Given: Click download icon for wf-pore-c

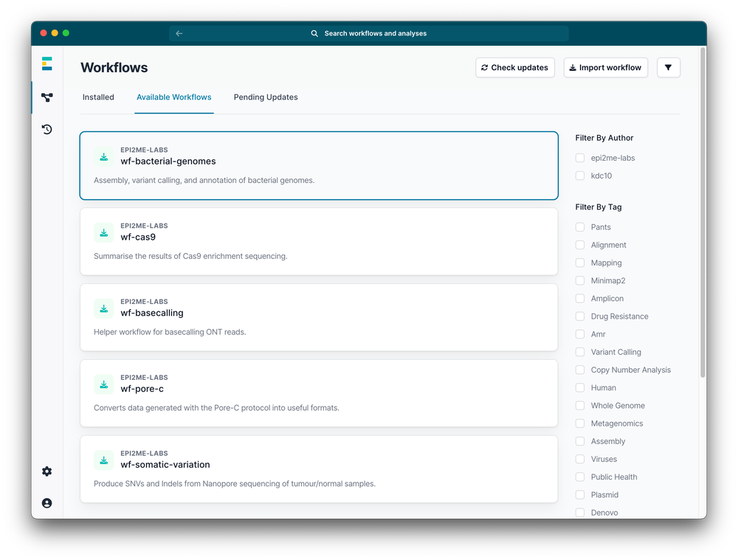Looking at the screenshot, I should click(103, 384).
